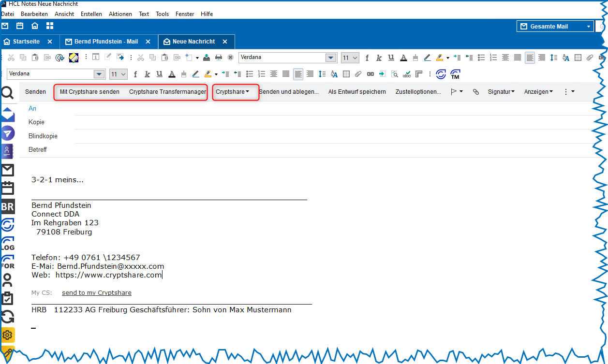Open the BR sidebar icon

click(8, 207)
